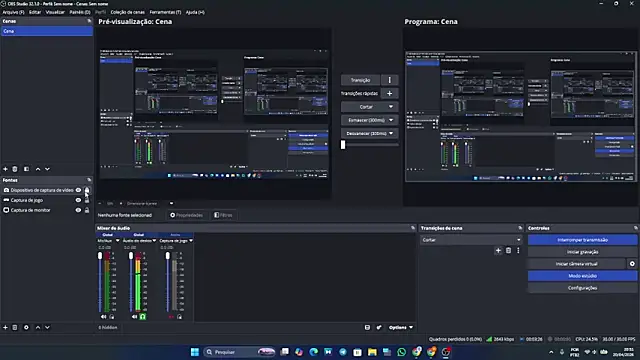Click Iniciar gravação button
This screenshot has height=360, width=640.
(x=582, y=252)
